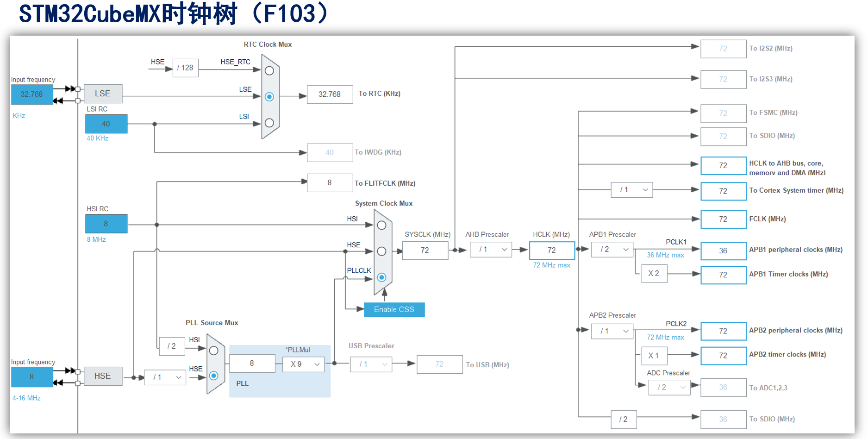Click the To SDIO box showing 36
The width and height of the screenshot is (868, 439).
tap(724, 420)
